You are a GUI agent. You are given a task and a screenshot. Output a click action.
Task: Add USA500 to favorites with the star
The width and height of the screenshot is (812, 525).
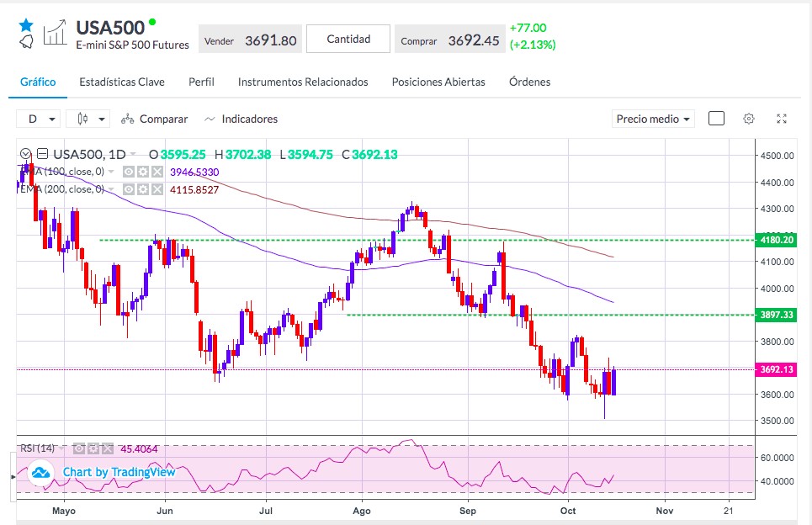26,25
